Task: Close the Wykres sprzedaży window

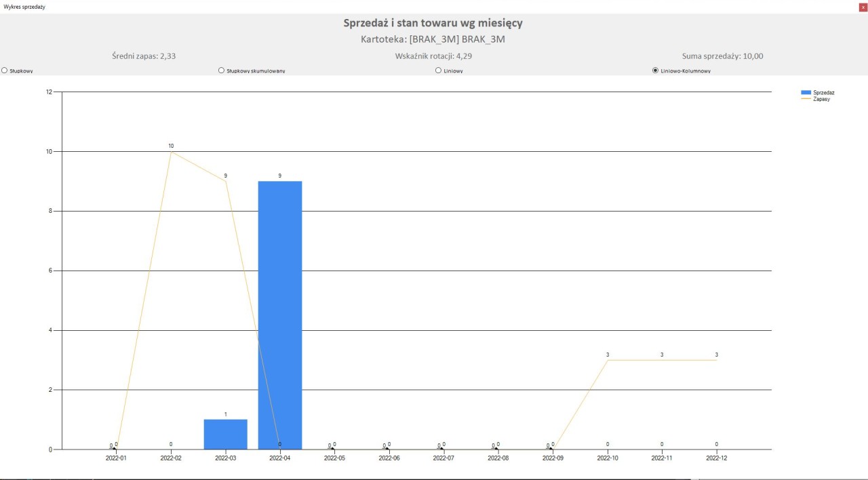Action: [863, 6]
